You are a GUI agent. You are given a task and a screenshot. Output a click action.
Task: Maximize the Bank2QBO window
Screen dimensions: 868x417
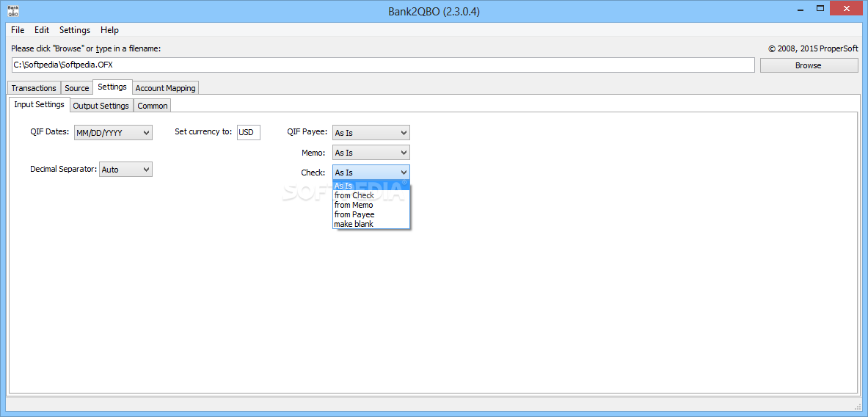(x=820, y=8)
